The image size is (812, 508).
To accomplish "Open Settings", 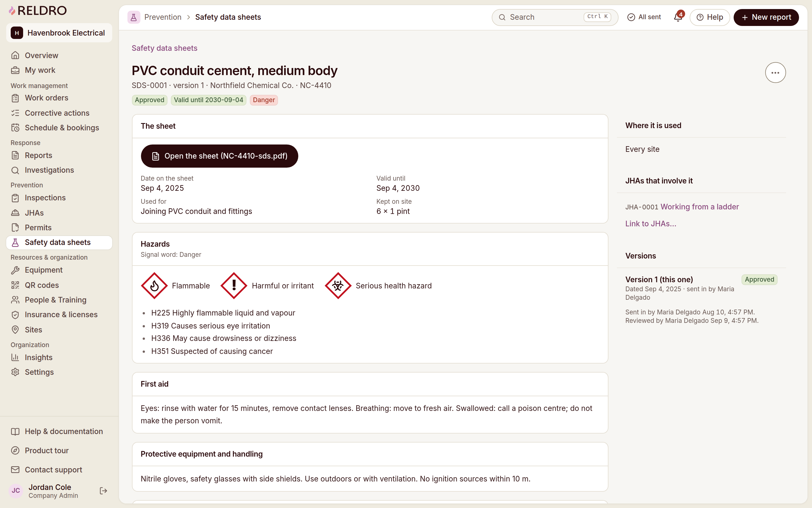I will [x=59, y=372].
